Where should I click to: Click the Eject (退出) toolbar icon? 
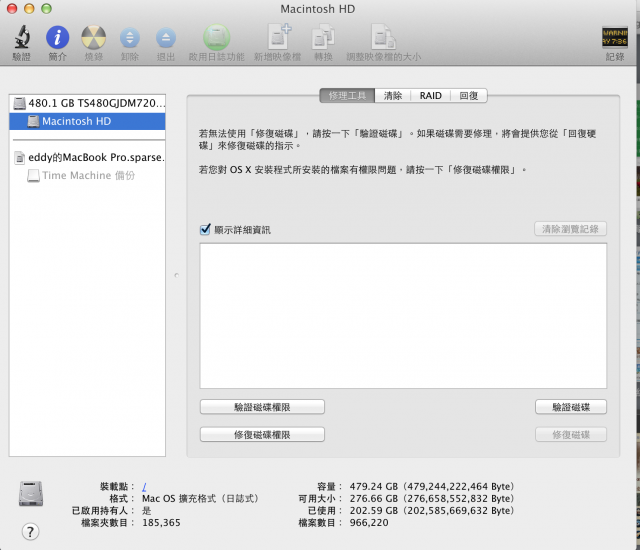(166, 38)
